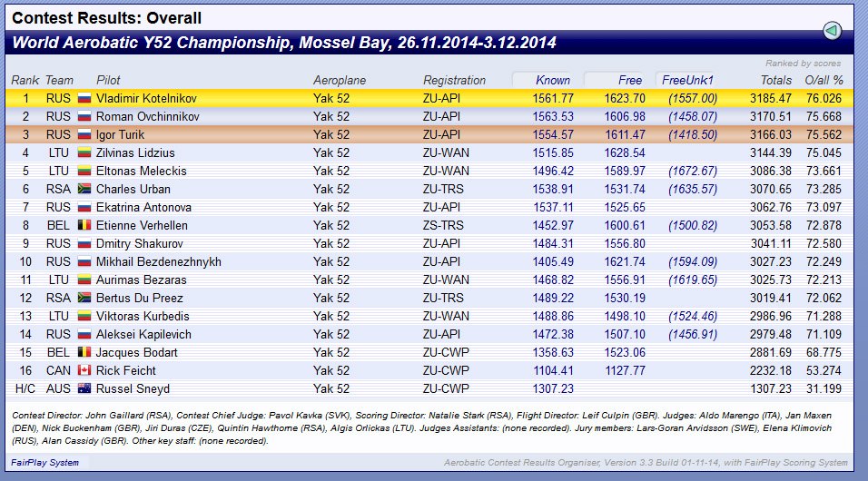Click the Rank column header

coord(25,80)
